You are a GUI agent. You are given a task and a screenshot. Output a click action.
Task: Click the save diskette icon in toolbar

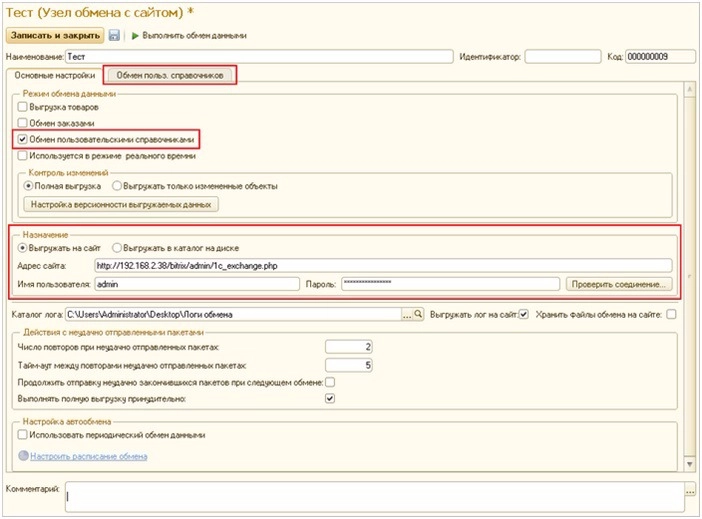pyautogui.click(x=114, y=35)
